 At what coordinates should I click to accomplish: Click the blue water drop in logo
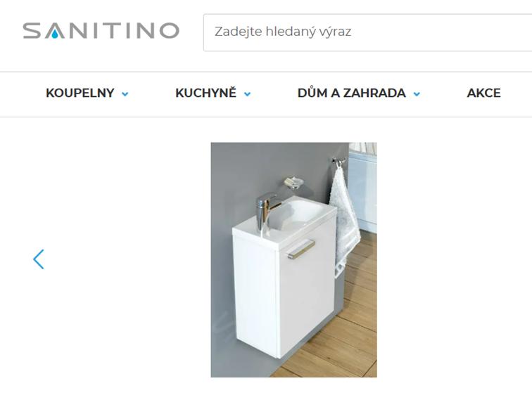(55, 34)
